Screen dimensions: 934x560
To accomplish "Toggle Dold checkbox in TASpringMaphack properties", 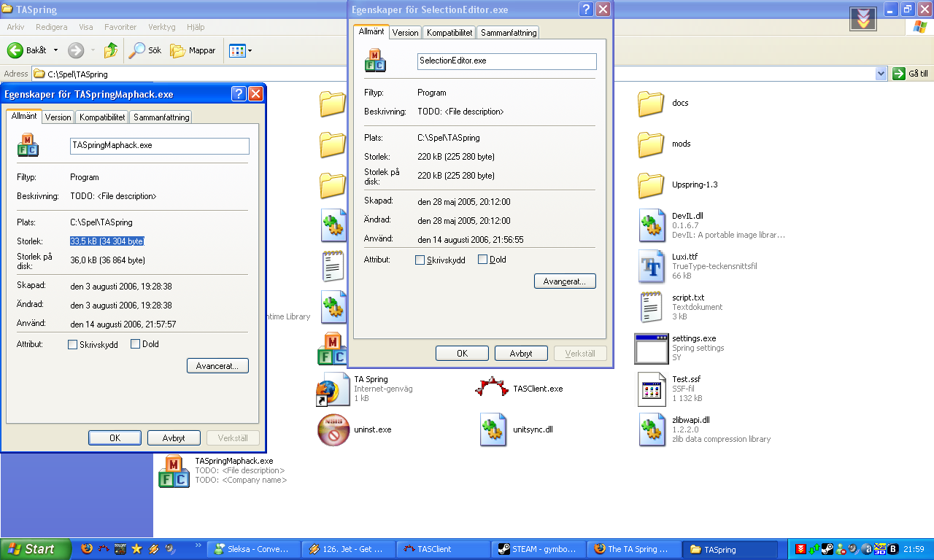I will pos(135,344).
